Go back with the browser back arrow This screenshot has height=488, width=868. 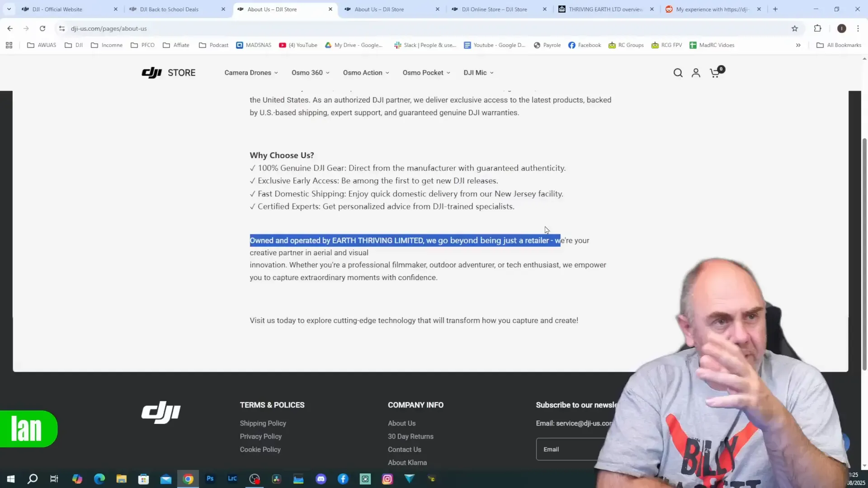10,28
